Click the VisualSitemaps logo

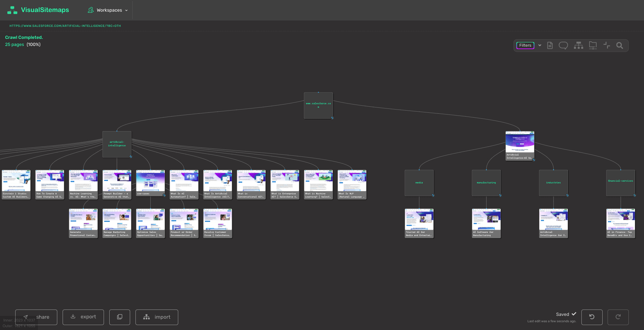(x=38, y=10)
